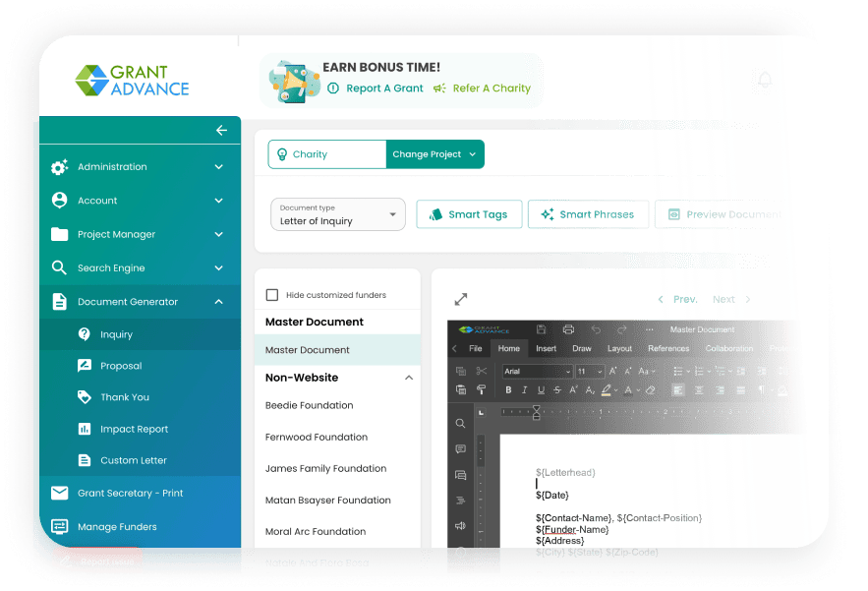868x591 pixels.
Task: Click the Smart Tags button
Action: pos(469,214)
